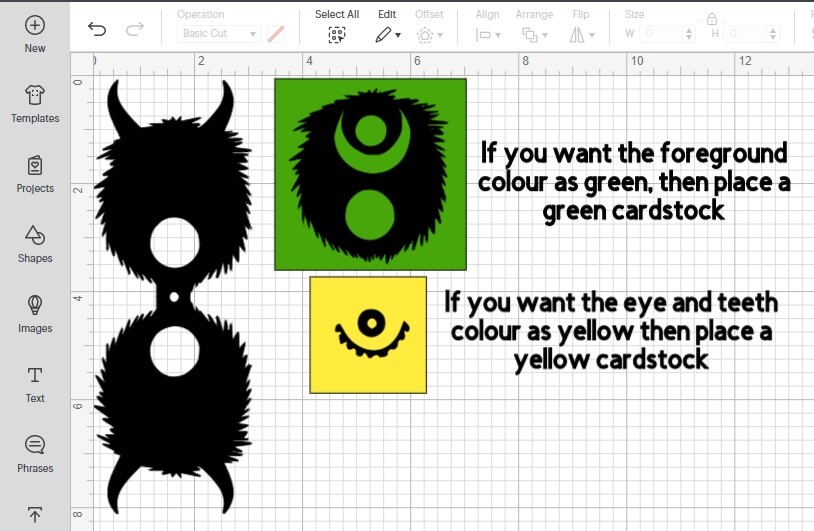Open the Basic Cut operation dropdown

(219, 34)
